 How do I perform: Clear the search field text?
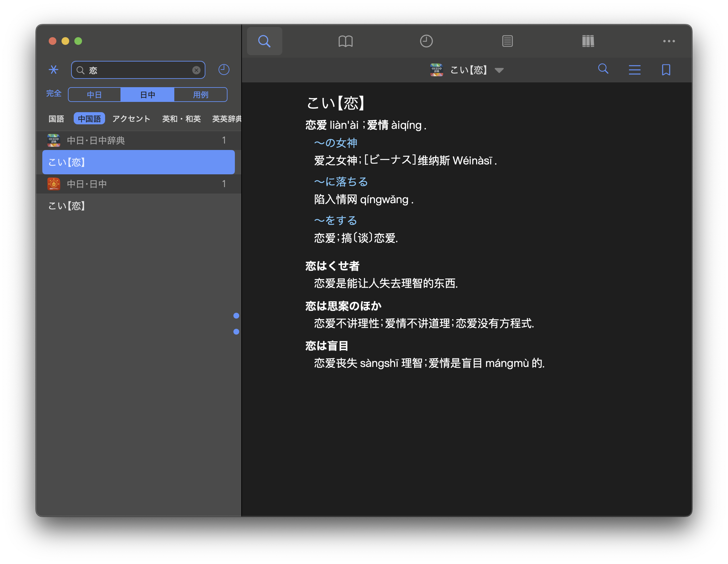coord(196,70)
